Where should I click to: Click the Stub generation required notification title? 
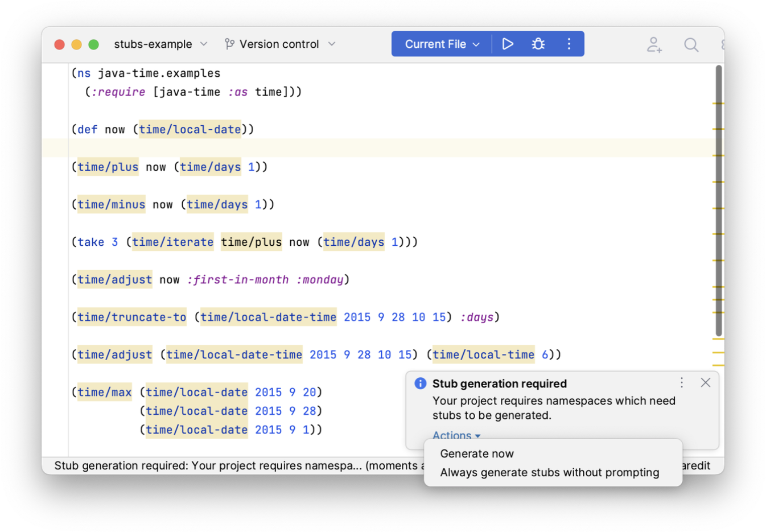point(500,383)
